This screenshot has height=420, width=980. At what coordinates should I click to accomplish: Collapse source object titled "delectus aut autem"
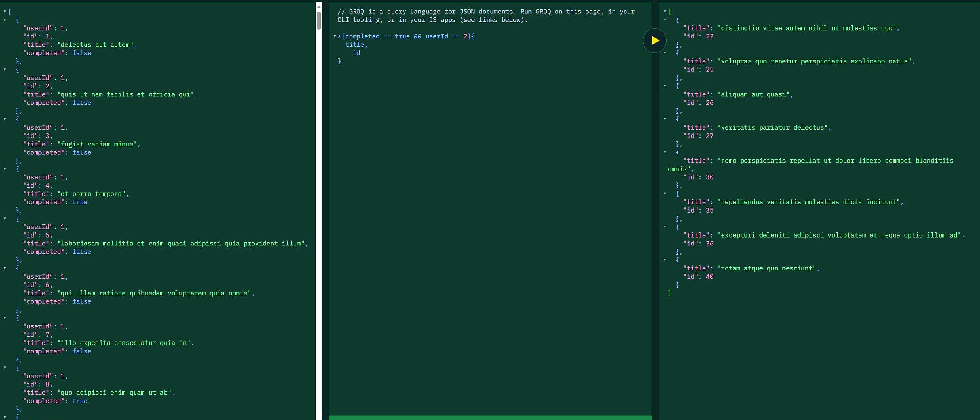coord(5,20)
